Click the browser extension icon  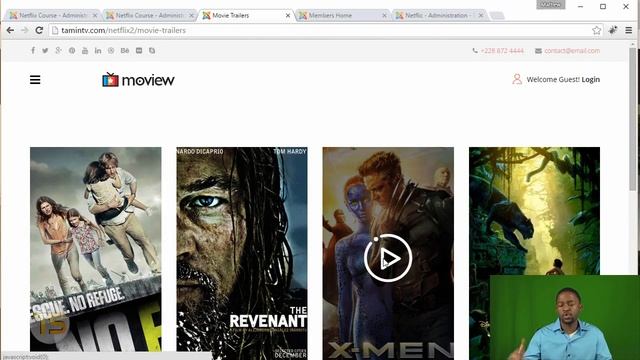coord(613,30)
